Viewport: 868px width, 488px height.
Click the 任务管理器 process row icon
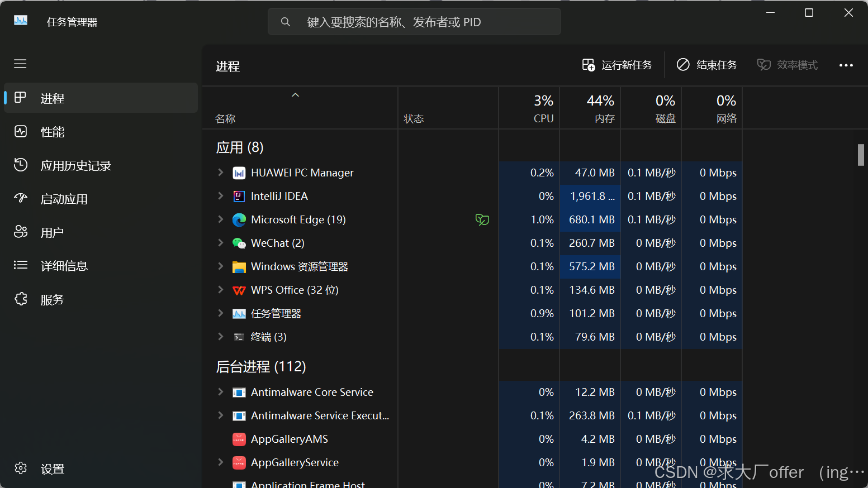point(239,314)
